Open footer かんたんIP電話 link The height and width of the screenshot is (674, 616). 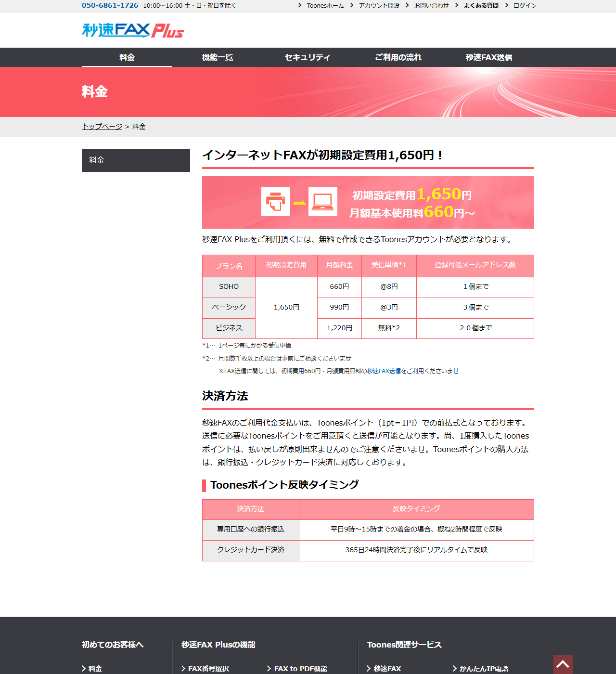[484, 669]
